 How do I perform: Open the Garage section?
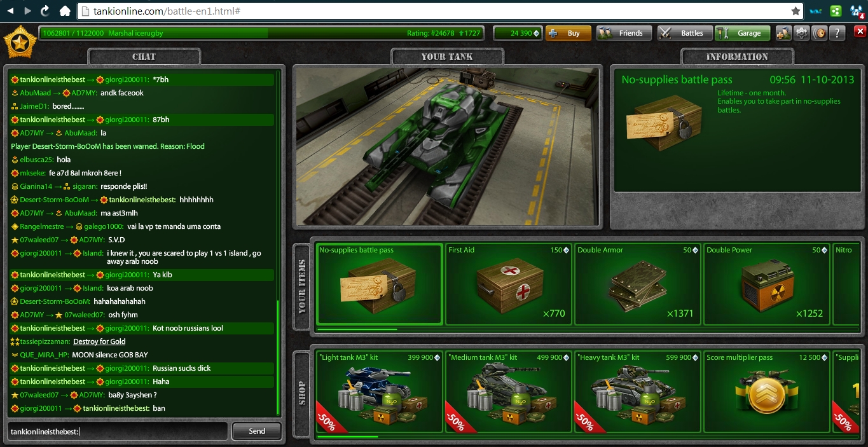click(x=742, y=33)
